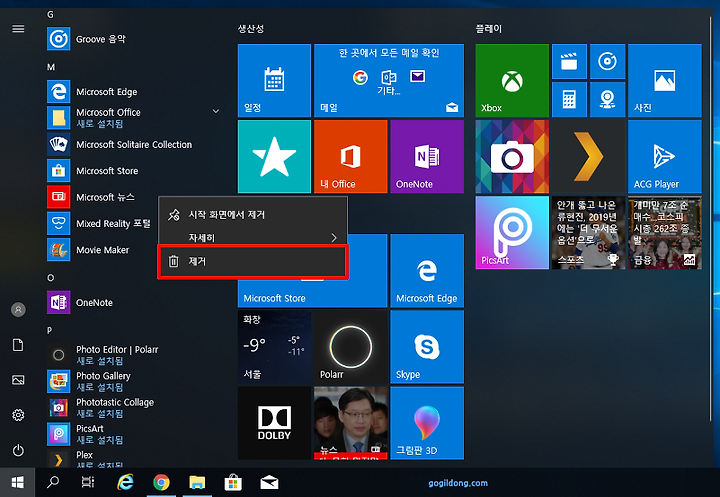This screenshot has width=720, height=497.
Task: Open the Polarr tile
Action: pos(350,347)
